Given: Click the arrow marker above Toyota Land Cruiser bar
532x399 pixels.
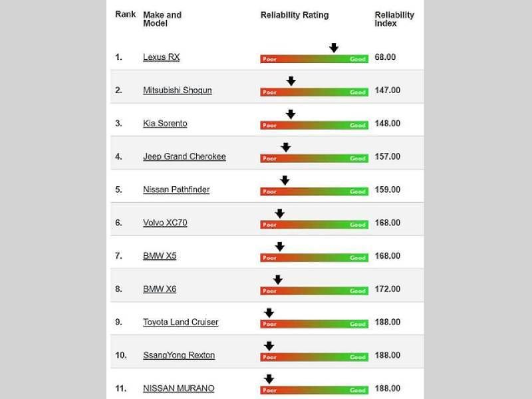Looking at the screenshot, I should click(x=269, y=313).
